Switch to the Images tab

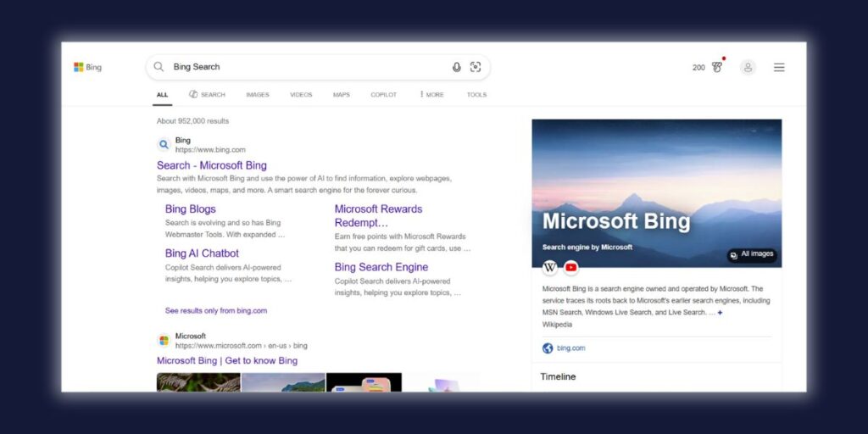pos(258,95)
